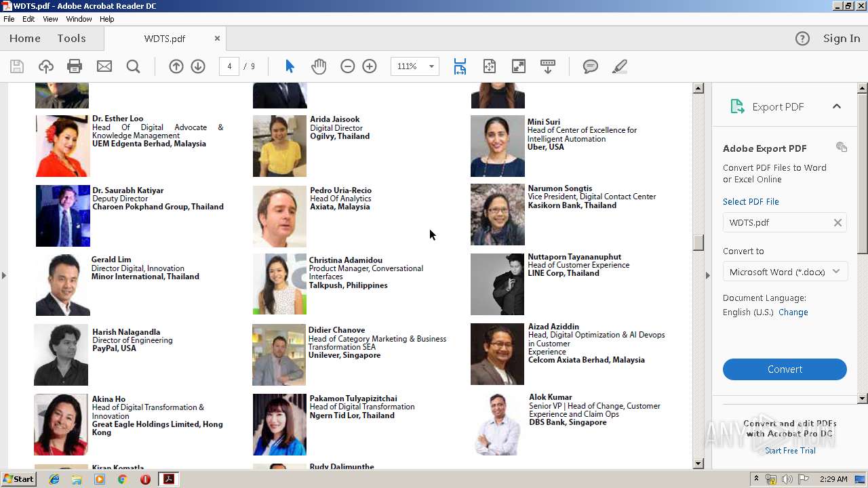868x488 pixels.
Task: Zoom in with the plus circle
Action: [x=370, y=66]
